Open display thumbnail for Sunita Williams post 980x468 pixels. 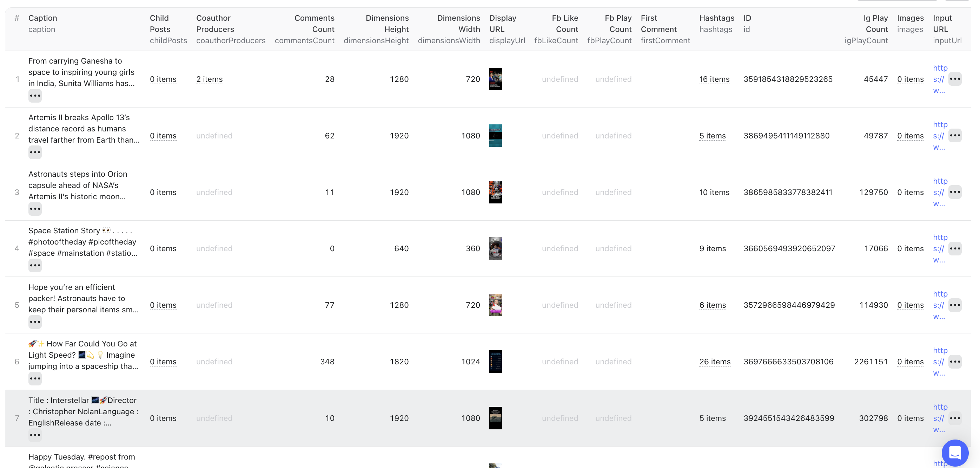click(x=495, y=79)
